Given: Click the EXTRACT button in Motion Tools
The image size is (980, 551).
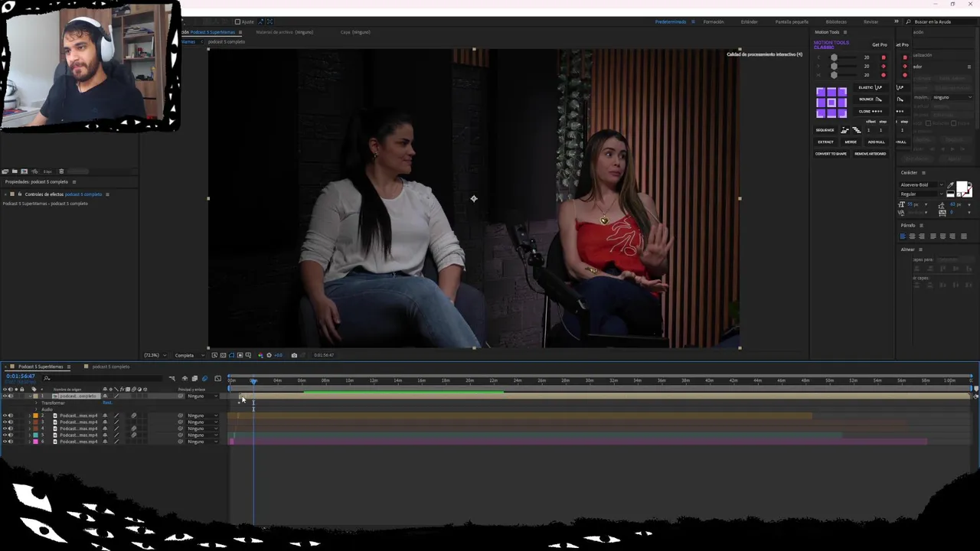Looking at the screenshot, I should coord(825,142).
